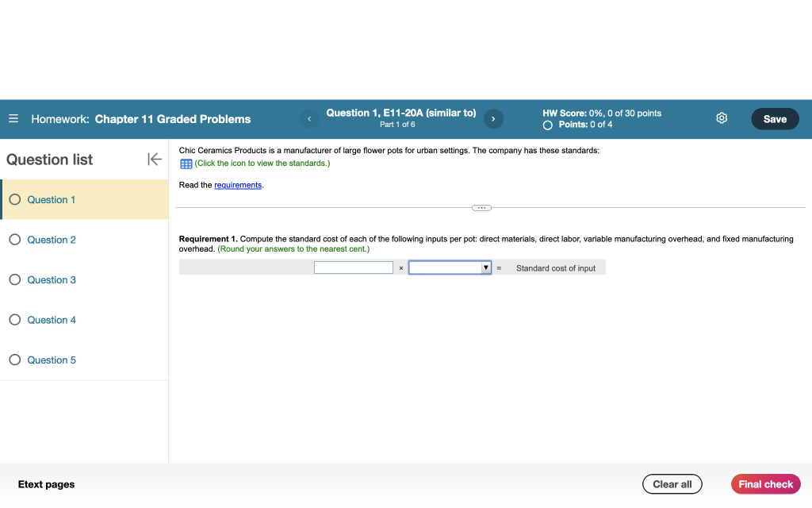
Task: Go to previous question arrow
Action: (309, 119)
